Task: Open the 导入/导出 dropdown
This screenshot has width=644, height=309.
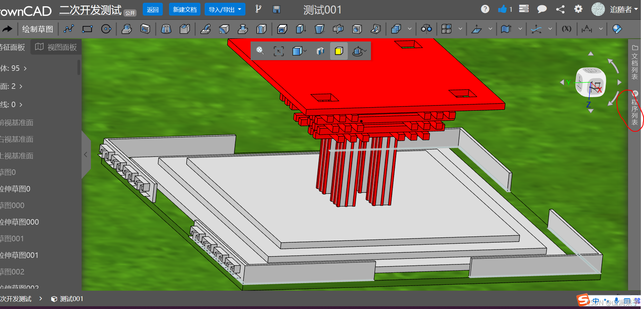Action: [x=225, y=9]
